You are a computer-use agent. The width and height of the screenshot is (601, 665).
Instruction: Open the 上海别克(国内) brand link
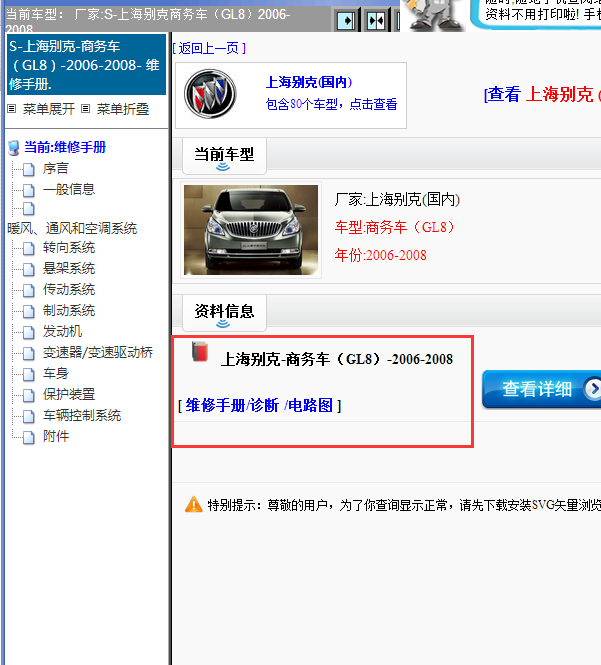pyautogui.click(x=309, y=82)
